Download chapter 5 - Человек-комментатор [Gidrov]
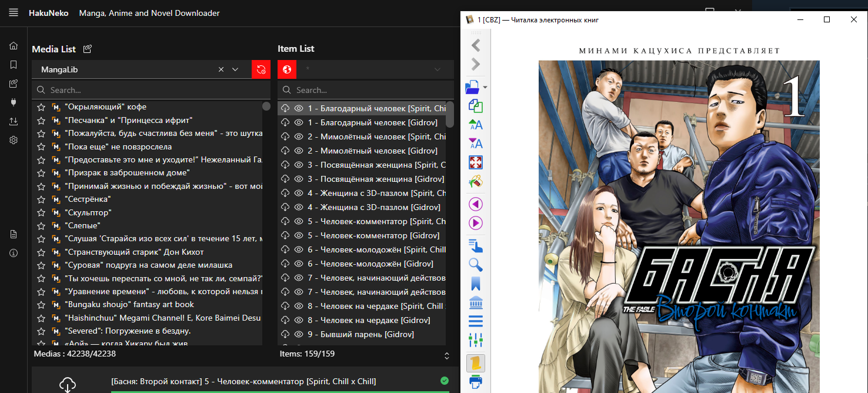This screenshot has width=868, height=393. click(285, 235)
